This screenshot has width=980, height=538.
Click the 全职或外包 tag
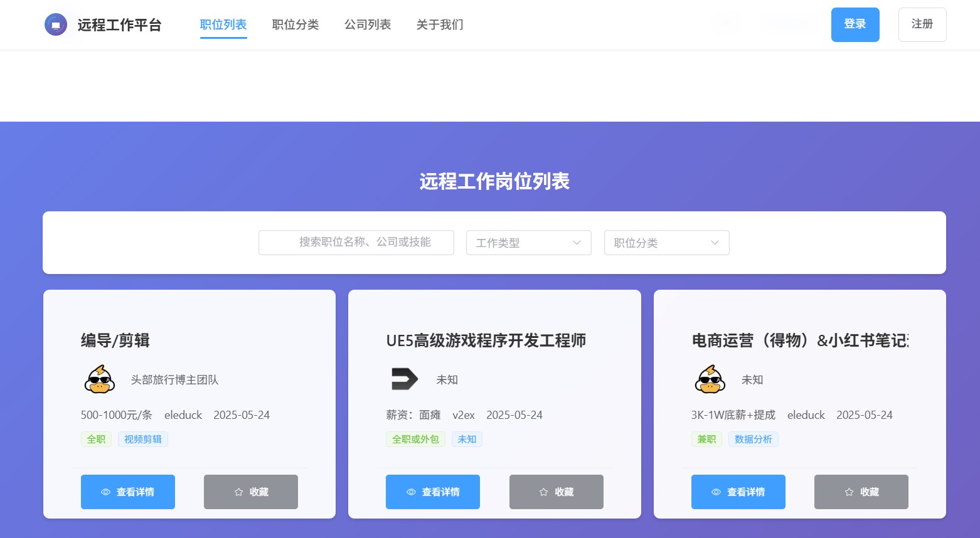pos(415,439)
